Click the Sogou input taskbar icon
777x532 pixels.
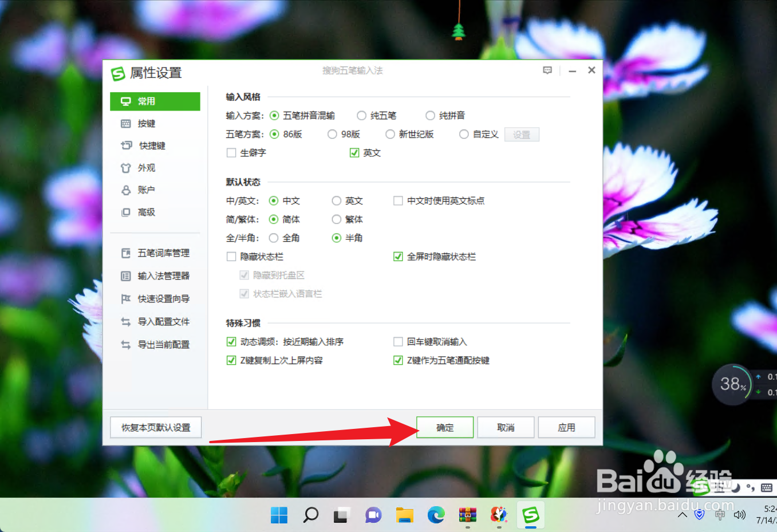coord(531,515)
